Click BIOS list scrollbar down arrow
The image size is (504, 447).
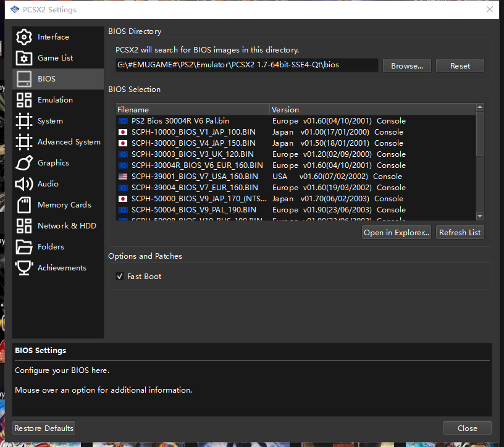pyautogui.click(x=480, y=216)
